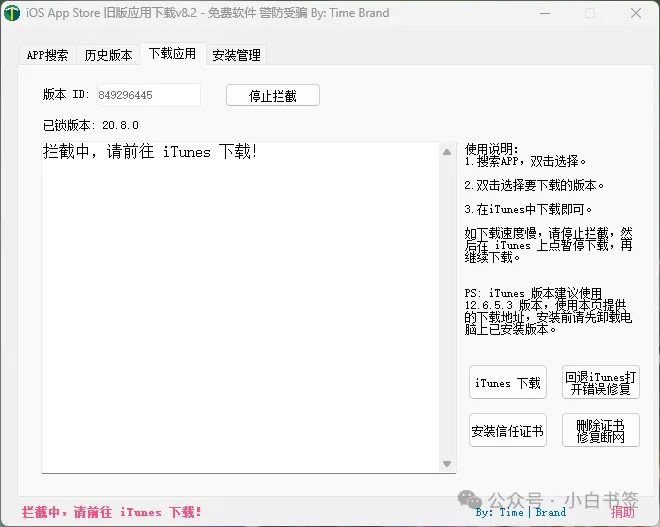Click 删除证书修复断网 button
Image resolution: width=660 pixels, height=527 pixels.
tap(601, 430)
